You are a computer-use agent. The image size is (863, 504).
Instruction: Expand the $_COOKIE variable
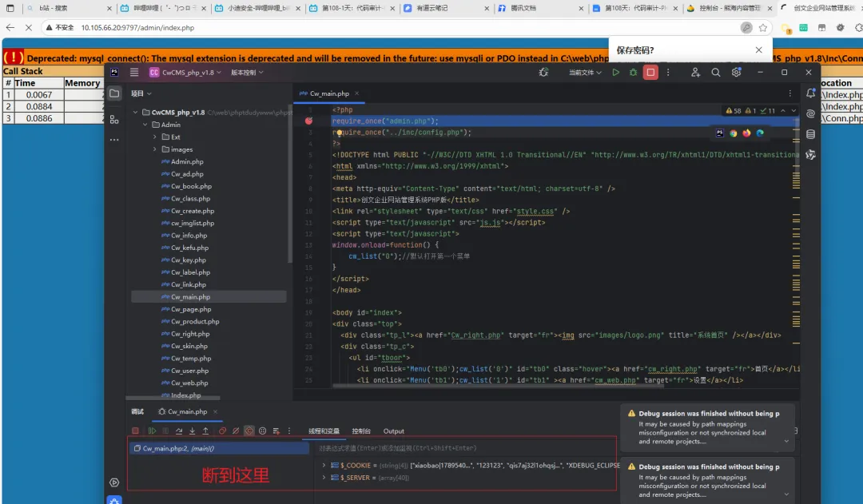pyautogui.click(x=324, y=466)
